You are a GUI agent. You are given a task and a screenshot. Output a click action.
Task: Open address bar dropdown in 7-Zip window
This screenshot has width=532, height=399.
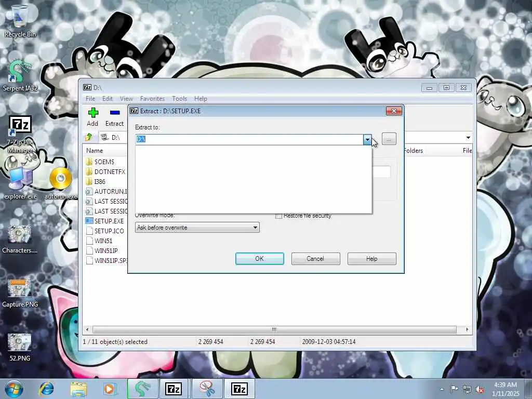pos(468,137)
